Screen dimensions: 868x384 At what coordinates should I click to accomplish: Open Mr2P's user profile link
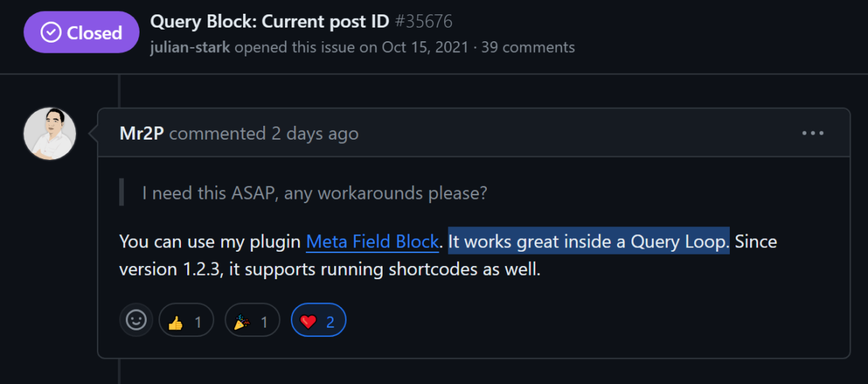[141, 134]
